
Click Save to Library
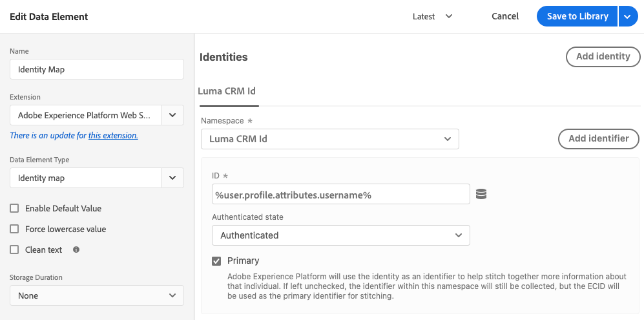(577, 16)
